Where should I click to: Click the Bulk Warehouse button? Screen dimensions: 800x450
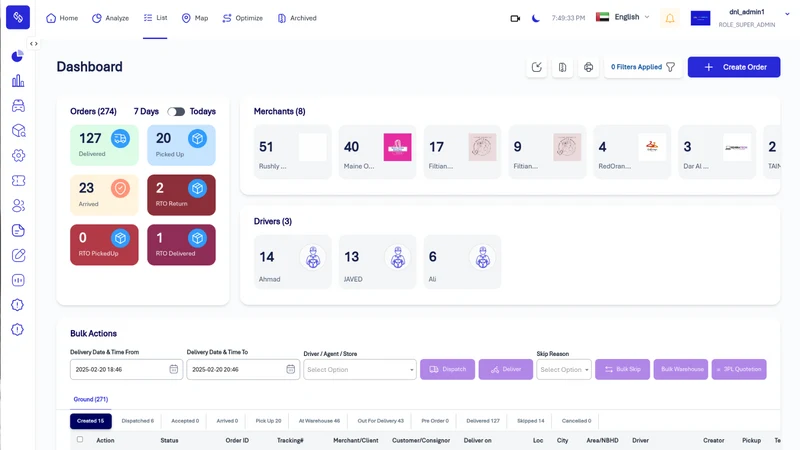click(682, 369)
